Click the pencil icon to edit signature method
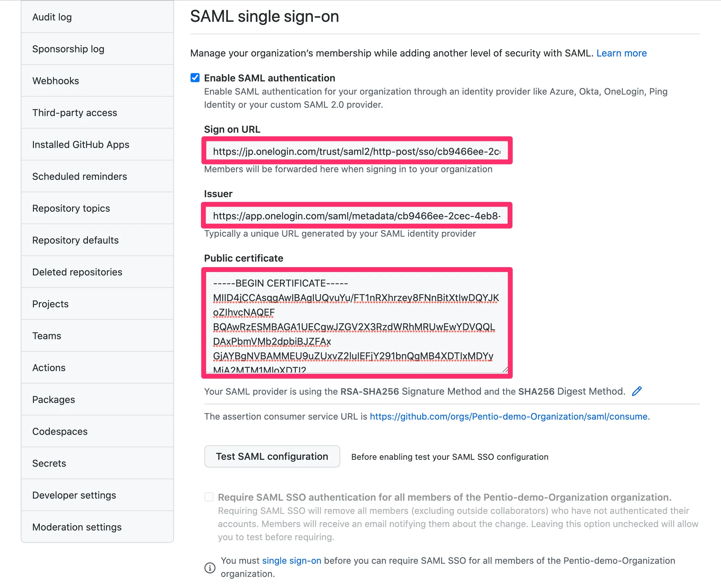This screenshot has height=588, width=721. point(637,391)
